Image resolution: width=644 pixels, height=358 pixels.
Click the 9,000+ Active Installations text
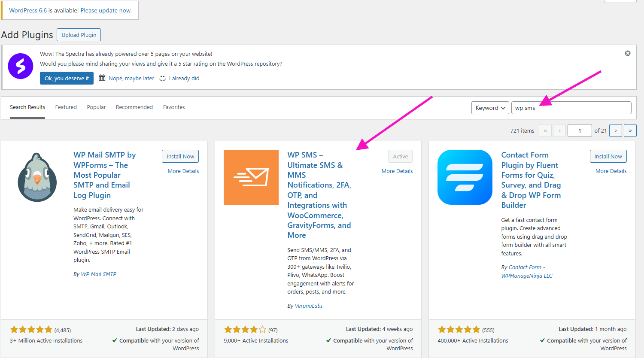coord(256,340)
